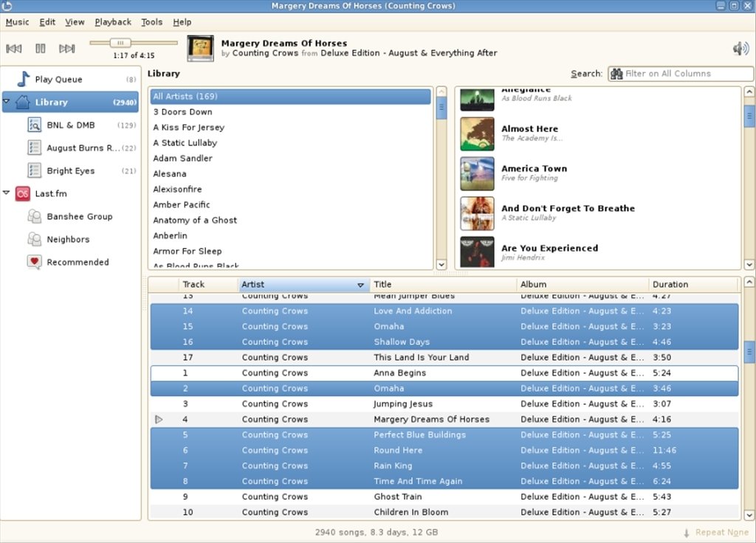Sort by the Duration column header
This screenshot has height=543, width=756.
click(693, 284)
